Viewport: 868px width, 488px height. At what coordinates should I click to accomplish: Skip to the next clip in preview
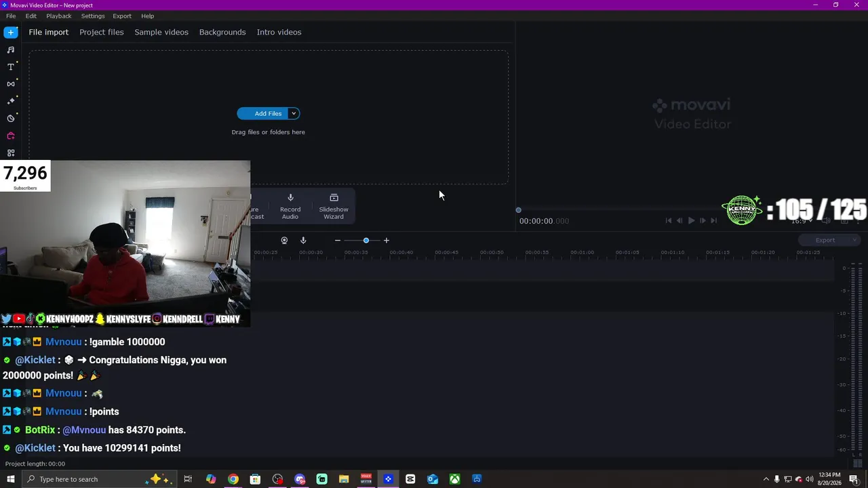(x=713, y=220)
